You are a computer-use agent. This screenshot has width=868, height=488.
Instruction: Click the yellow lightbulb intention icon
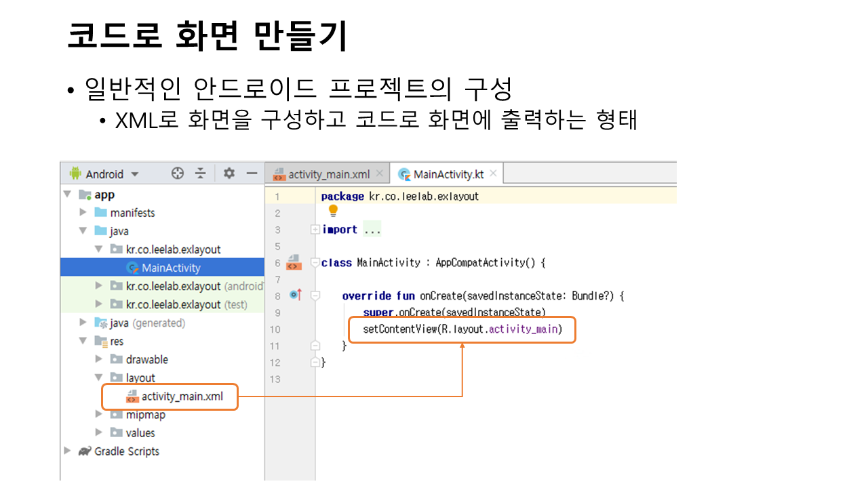coord(333,211)
